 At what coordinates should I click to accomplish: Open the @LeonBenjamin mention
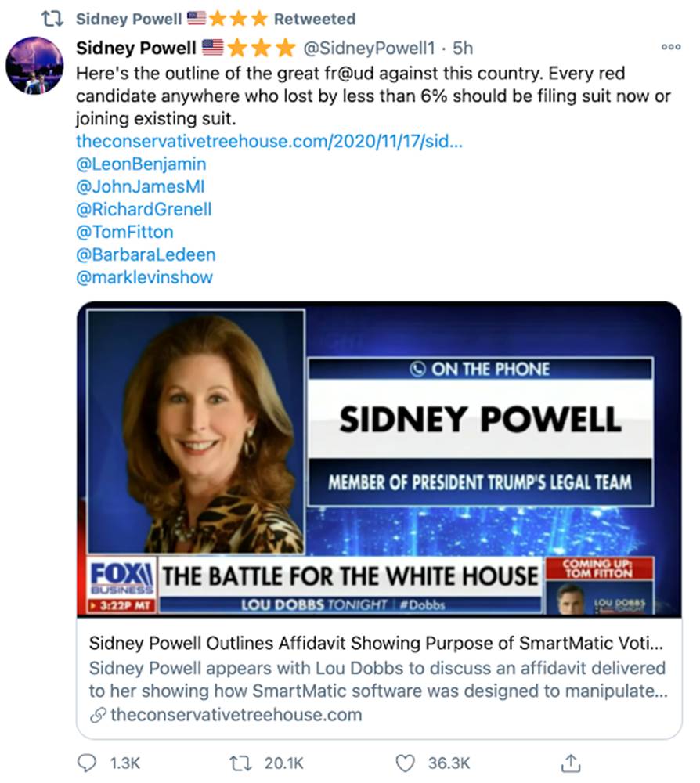[141, 164]
